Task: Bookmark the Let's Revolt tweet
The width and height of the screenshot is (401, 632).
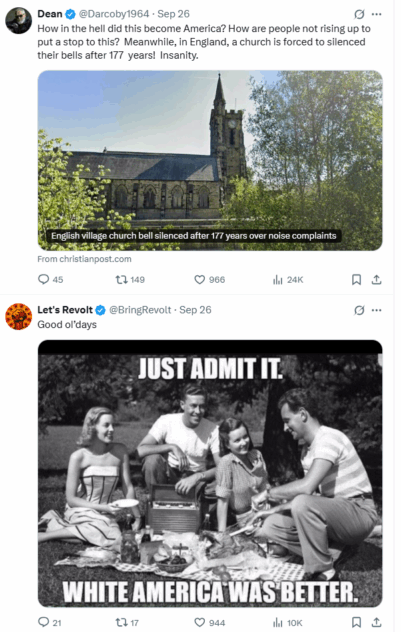Action: [356, 622]
